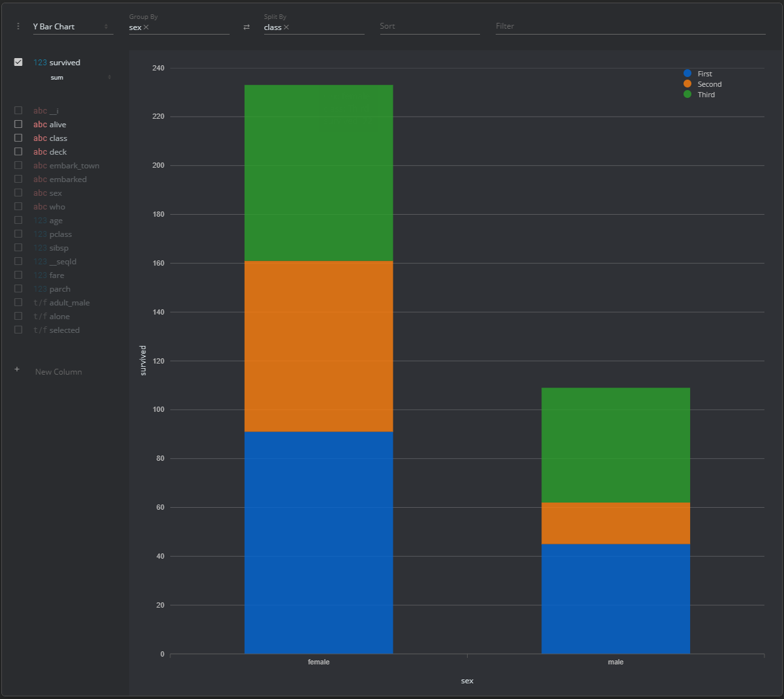The image size is (784, 699).
Task: Check the parch column
Action: click(x=18, y=288)
